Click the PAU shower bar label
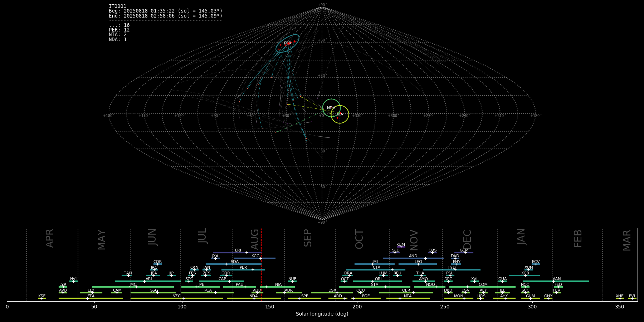644x322 pixels. coord(240,284)
